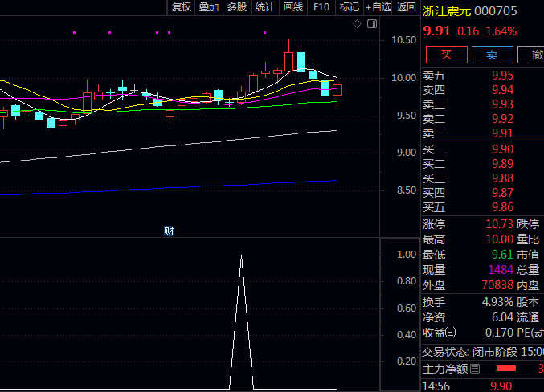Click the indicator spike peak
544x392 pixels.
click(242, 256)
